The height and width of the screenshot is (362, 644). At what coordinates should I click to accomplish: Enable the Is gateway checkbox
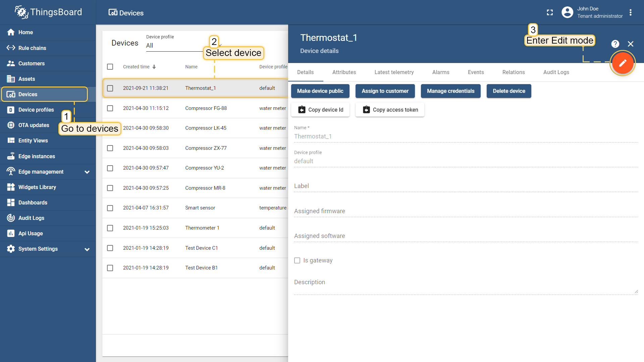click(x=297, y=260)
